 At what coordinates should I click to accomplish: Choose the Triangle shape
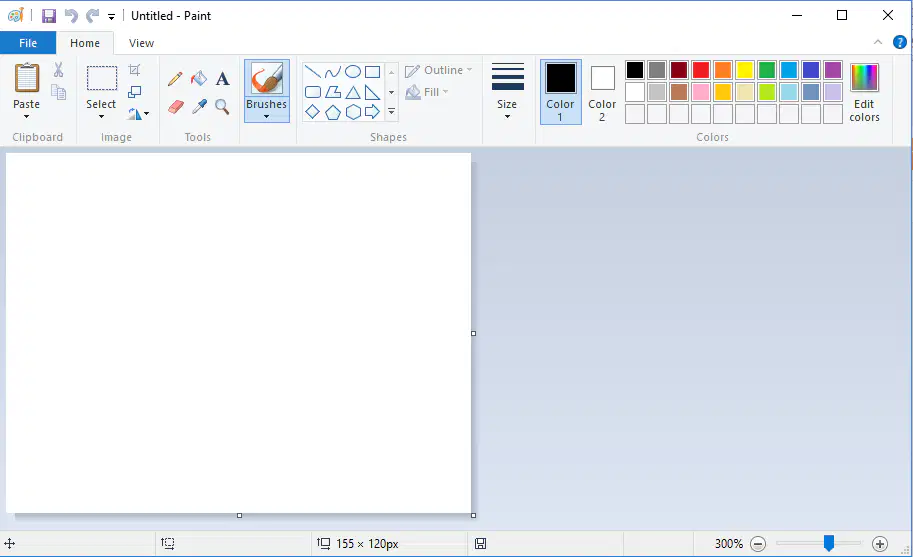tap(353, 92)
